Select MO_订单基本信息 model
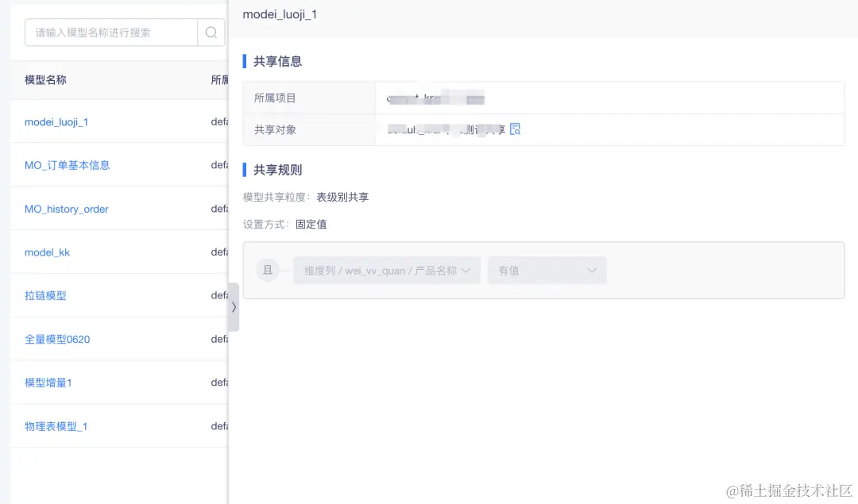 (69, 165)
